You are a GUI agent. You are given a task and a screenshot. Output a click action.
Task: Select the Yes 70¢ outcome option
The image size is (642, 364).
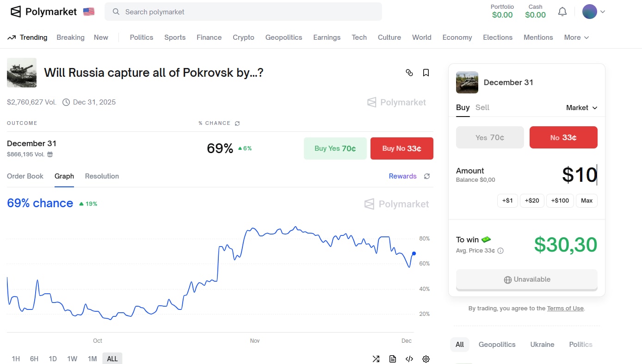coord(490,137)
